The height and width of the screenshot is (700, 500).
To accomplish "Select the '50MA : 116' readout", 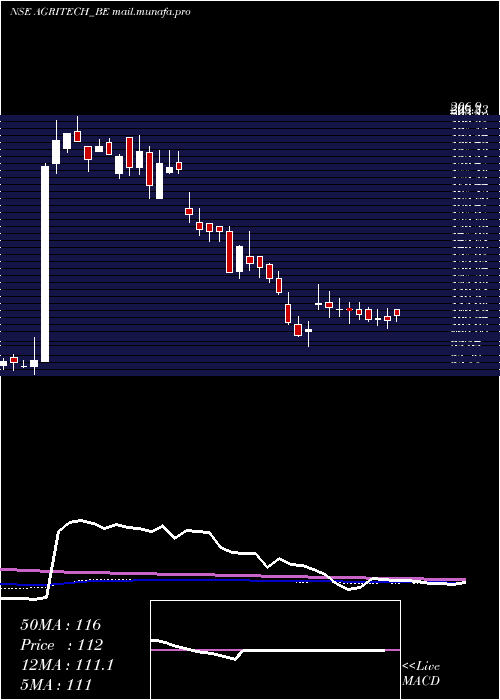I will point(61,625).
